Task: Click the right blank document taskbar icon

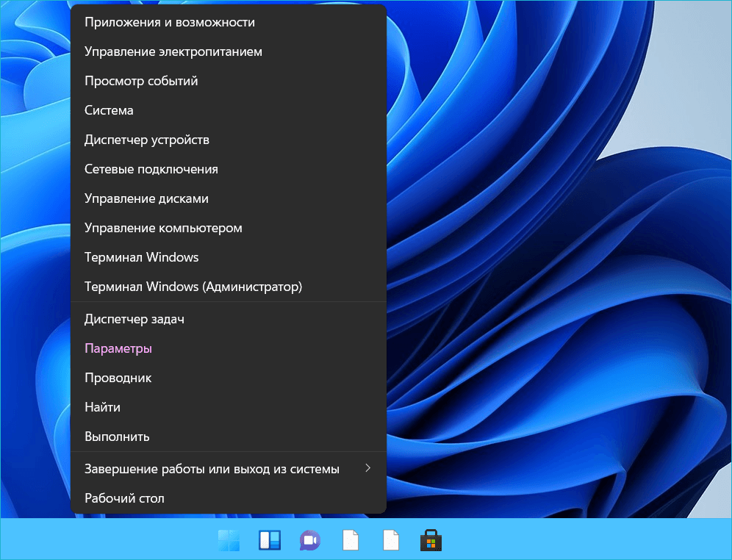Action: coord(391,541)
